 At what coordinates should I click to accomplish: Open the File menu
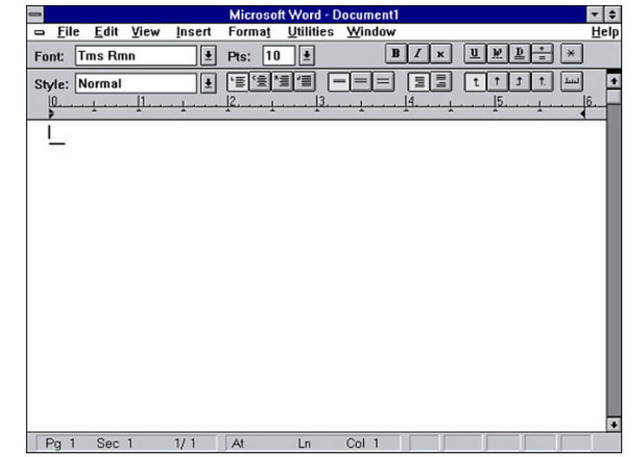(68, 32)
